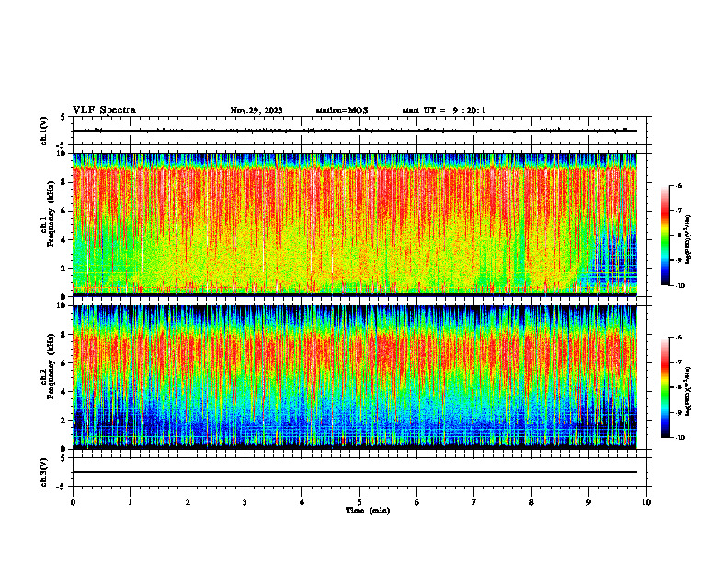Click the "-6" value on ch.1 colorbar
Screen dimensions: 728x563
678,185
